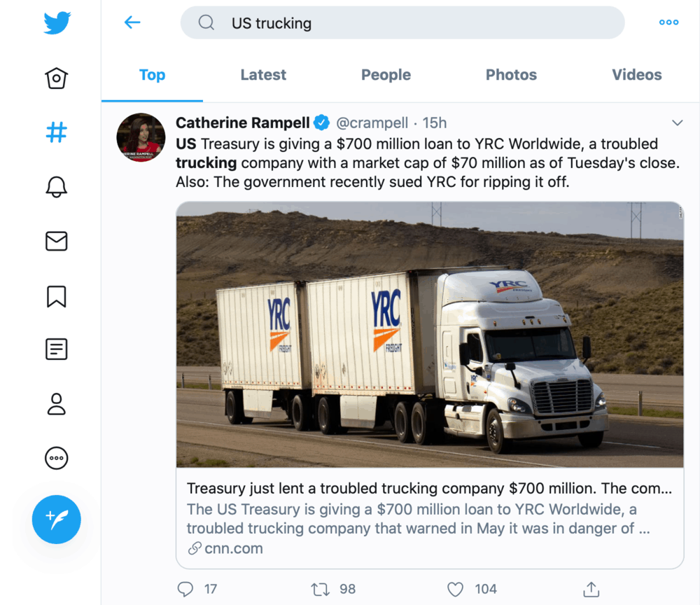Switch to the Photos tab
The width and height of the screenshot is (700, 605).
pyautogui.click(x=511, y=75)
